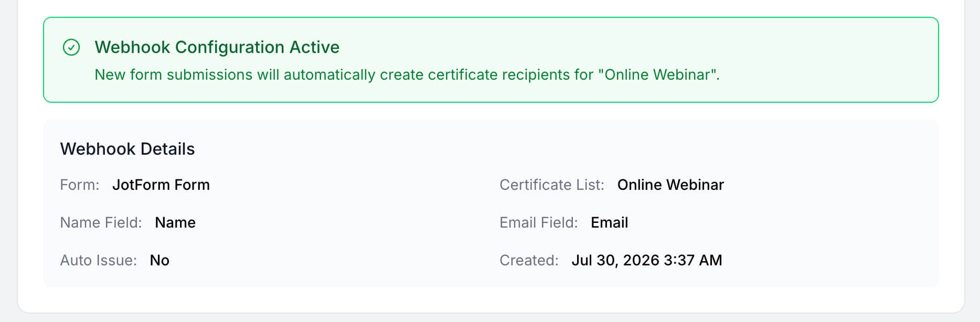The height and width of the screenshot is (322, 980).
Task: Select the Webhook Configuration Active heading
Action: click(217, 47)
